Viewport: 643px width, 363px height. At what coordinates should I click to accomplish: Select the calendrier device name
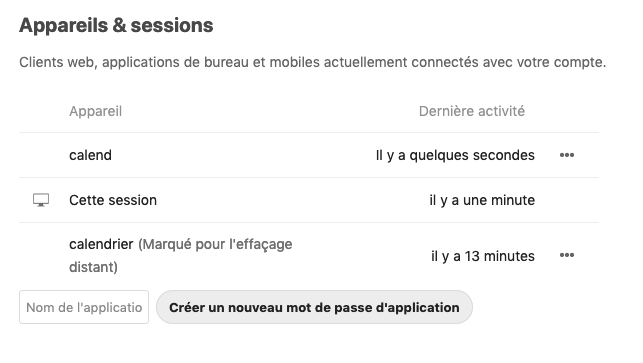click(101, 244)
